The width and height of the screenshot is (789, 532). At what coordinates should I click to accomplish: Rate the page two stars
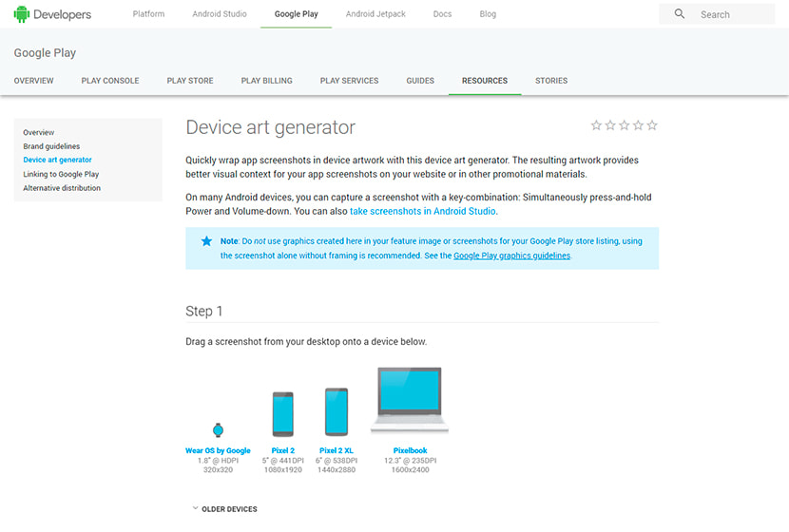point(610,125)
